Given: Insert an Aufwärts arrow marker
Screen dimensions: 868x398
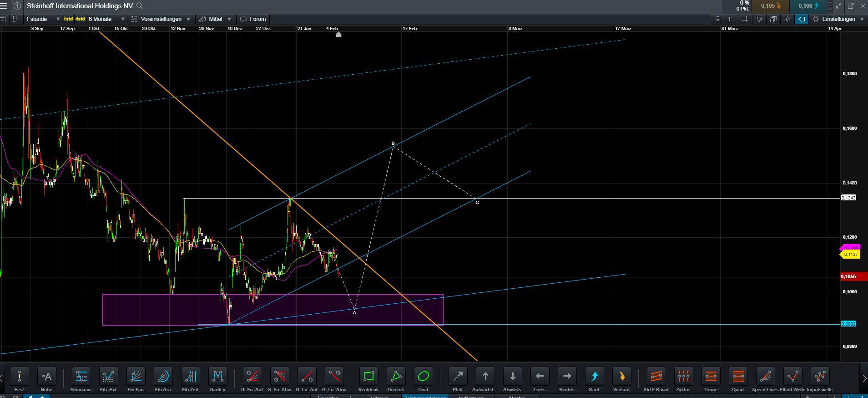Looking at the screenshot, I should click(x=485, y=377).
